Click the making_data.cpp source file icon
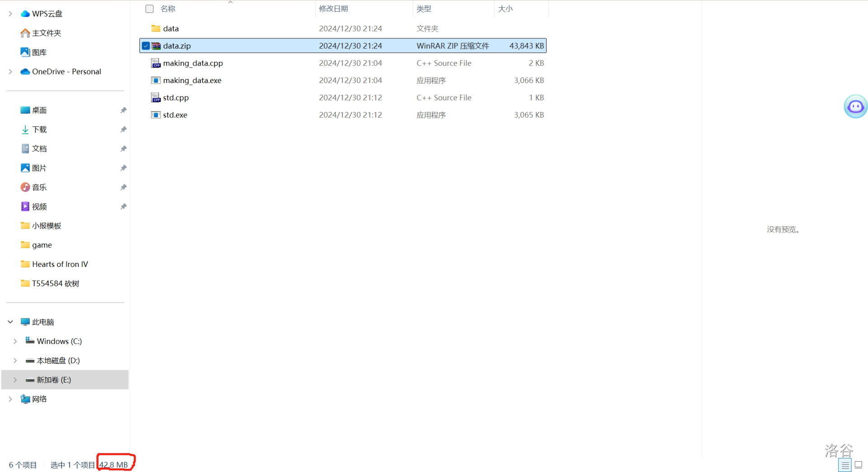 [156, 63]
